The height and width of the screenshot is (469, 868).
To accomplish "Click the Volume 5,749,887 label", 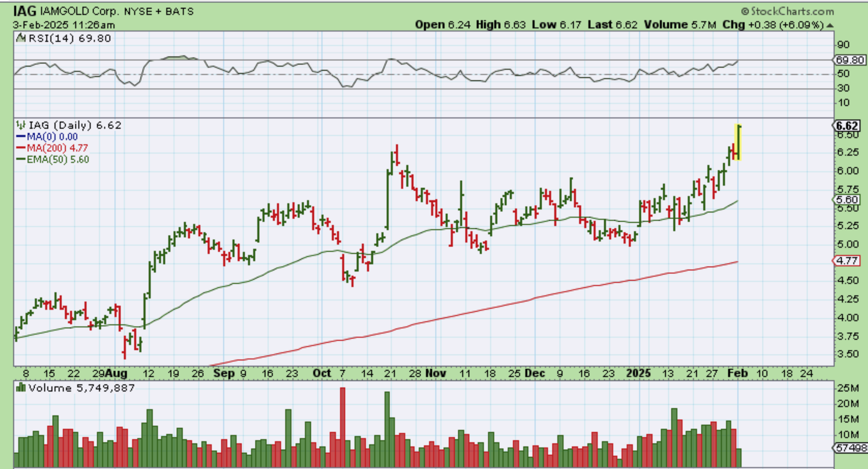I will (81, 388).
